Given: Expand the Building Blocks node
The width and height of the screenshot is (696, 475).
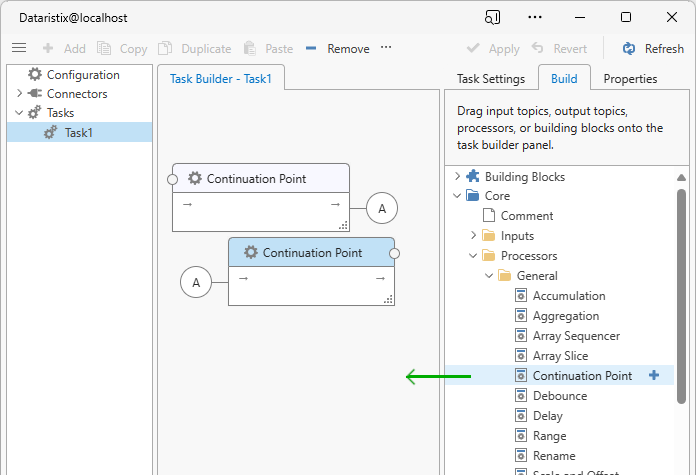Looking at the screenshot, I should [458, 177].
